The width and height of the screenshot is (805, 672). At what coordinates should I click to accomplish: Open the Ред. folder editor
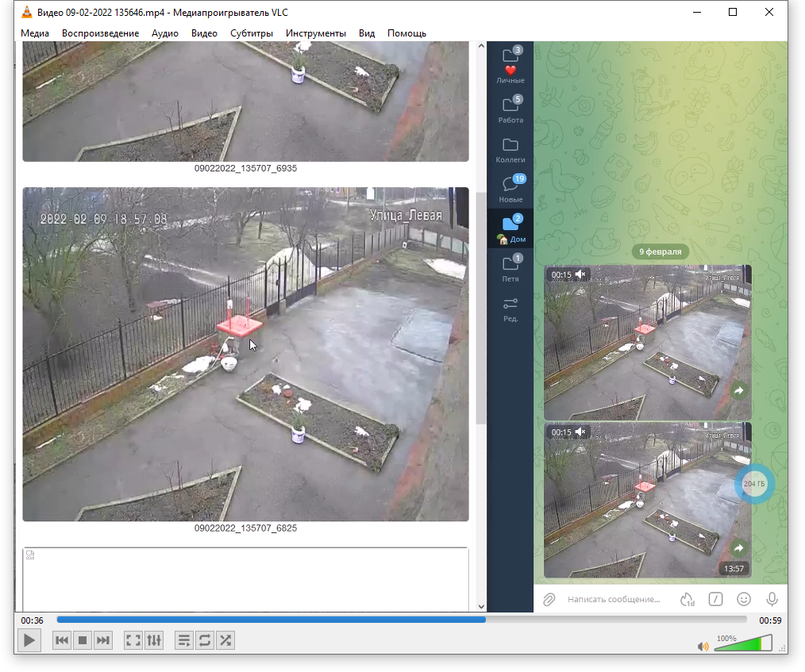[510, 308]
